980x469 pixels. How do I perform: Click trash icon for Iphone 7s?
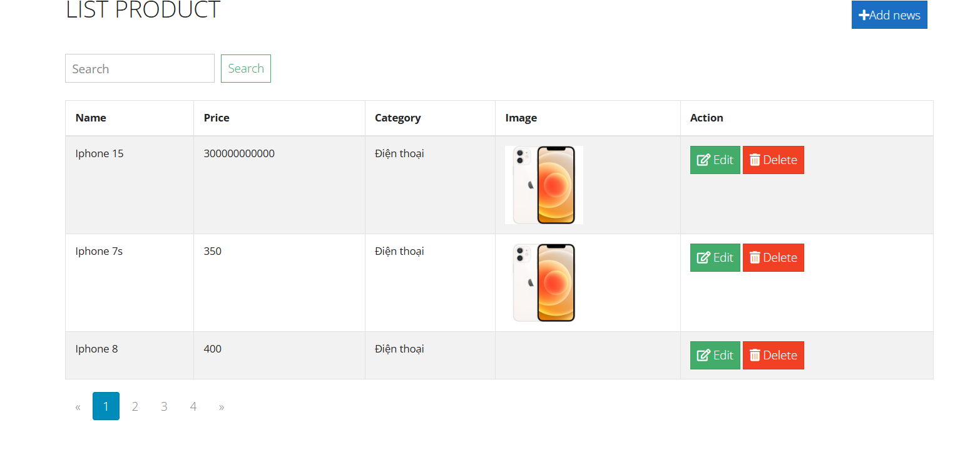(x=755, y=257)
